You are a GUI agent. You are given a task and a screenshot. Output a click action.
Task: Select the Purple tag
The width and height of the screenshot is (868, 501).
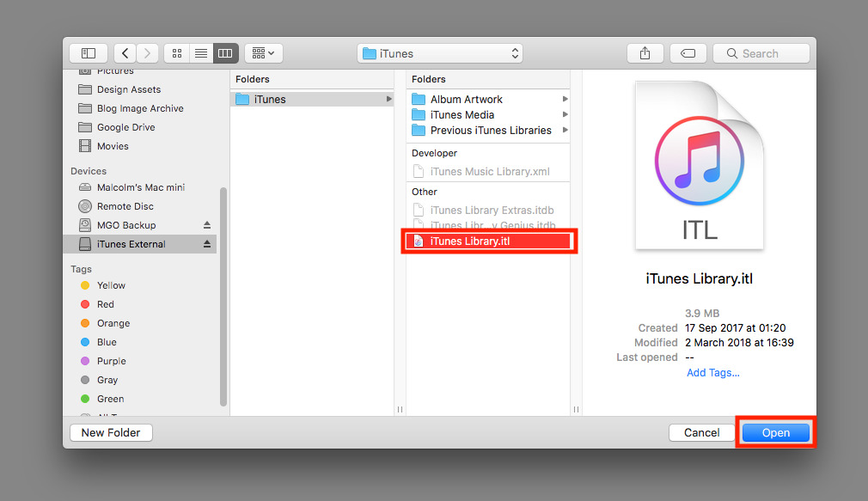tap(111, 361)
